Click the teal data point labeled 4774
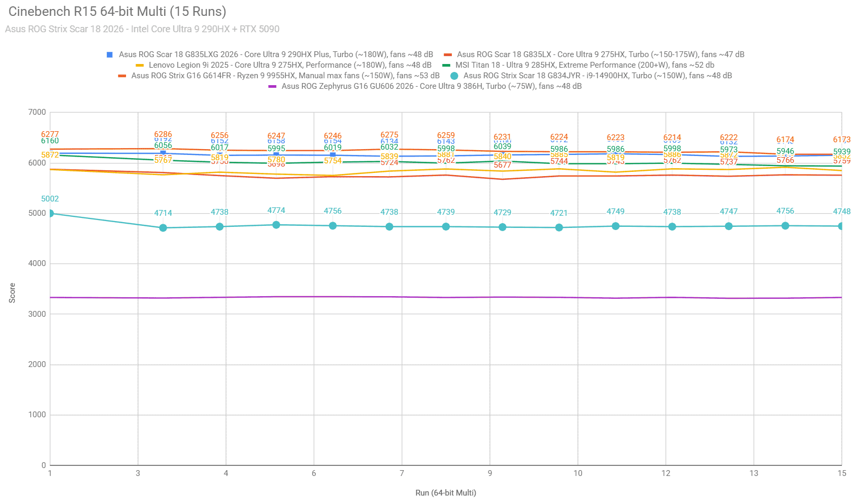 tap(276, 225)
